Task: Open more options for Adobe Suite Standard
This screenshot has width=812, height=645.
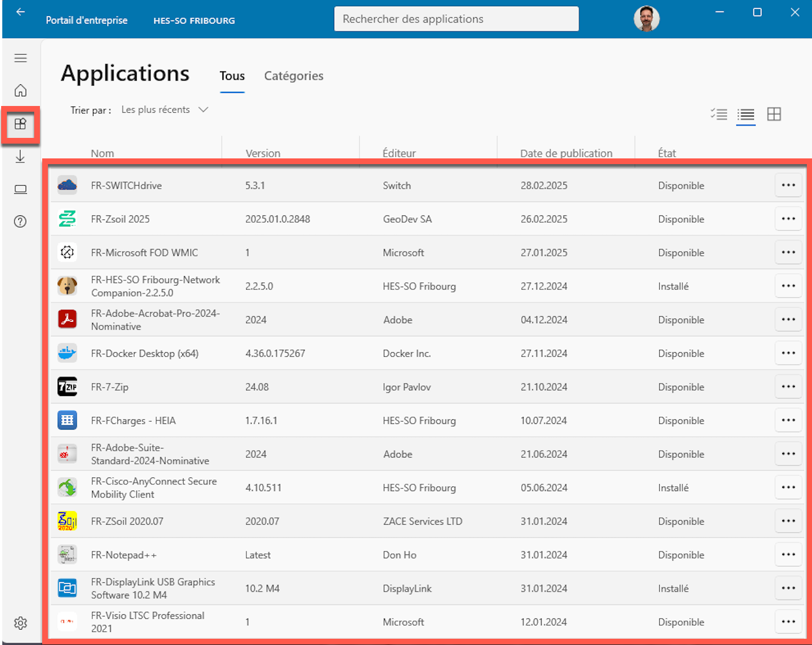Action: tap(789, 454)
